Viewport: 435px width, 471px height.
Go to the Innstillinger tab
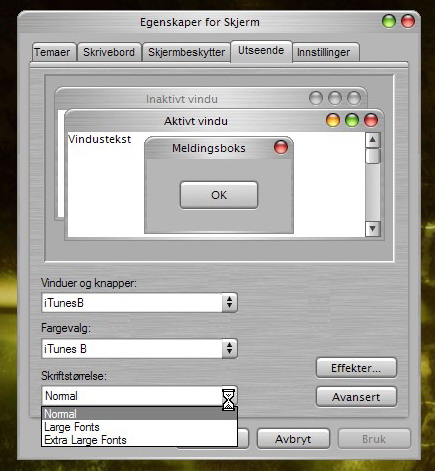tap(325, 52)
